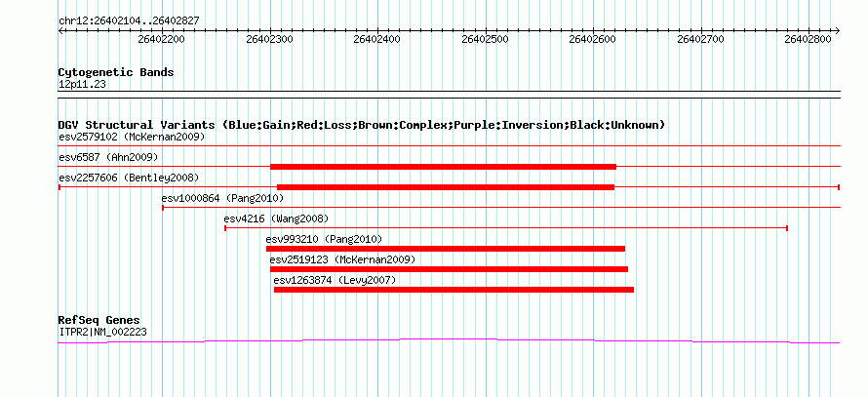Open variant label esv4216 (Wang2008)
Image resolution: width=868 pixels, height=397 pixels.
[276, 218]
